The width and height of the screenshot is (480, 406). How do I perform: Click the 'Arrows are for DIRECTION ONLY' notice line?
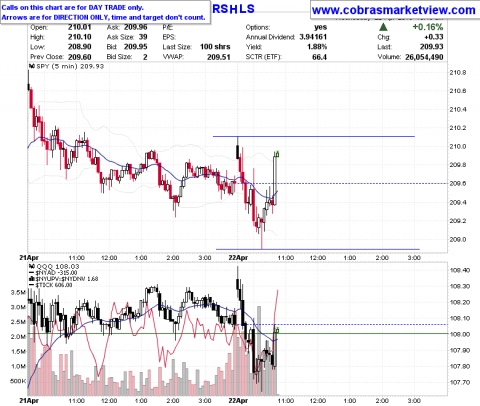click(103, 17)
